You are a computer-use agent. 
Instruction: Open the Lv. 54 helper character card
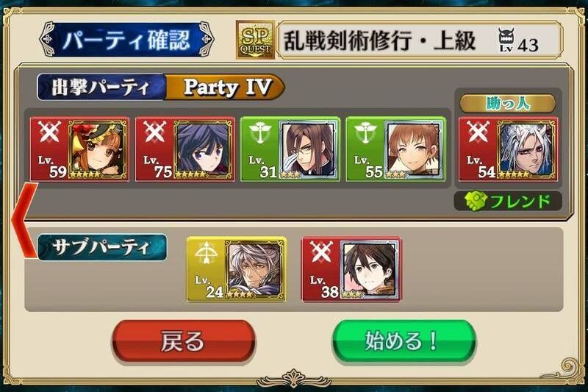point(508,149)
